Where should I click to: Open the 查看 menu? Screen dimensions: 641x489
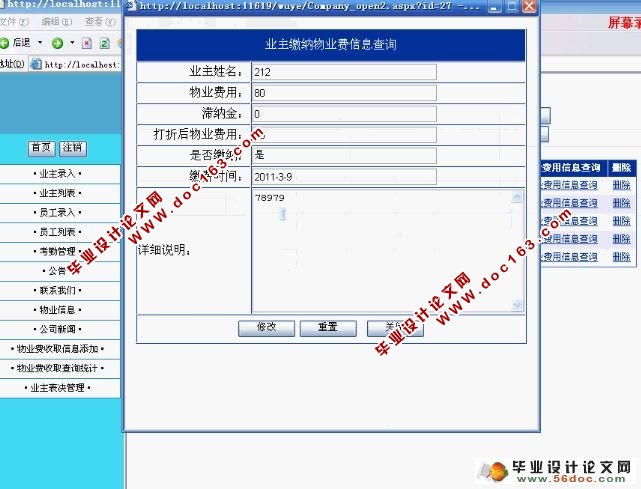[x=100, y=21]
